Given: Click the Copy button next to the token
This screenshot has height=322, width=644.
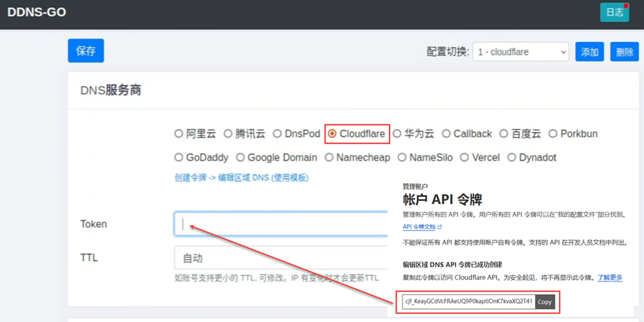Looking at the screenshot, I should point(545,302).
